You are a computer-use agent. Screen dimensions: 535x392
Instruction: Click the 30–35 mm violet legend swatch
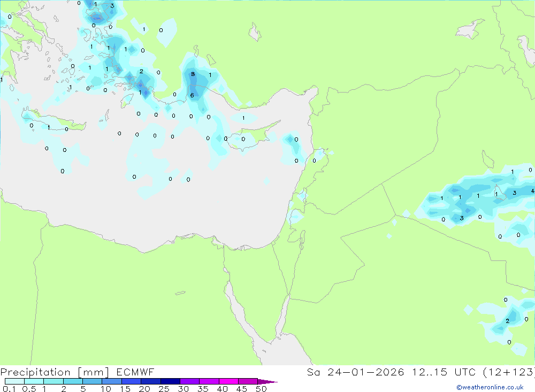pos(190,381)
